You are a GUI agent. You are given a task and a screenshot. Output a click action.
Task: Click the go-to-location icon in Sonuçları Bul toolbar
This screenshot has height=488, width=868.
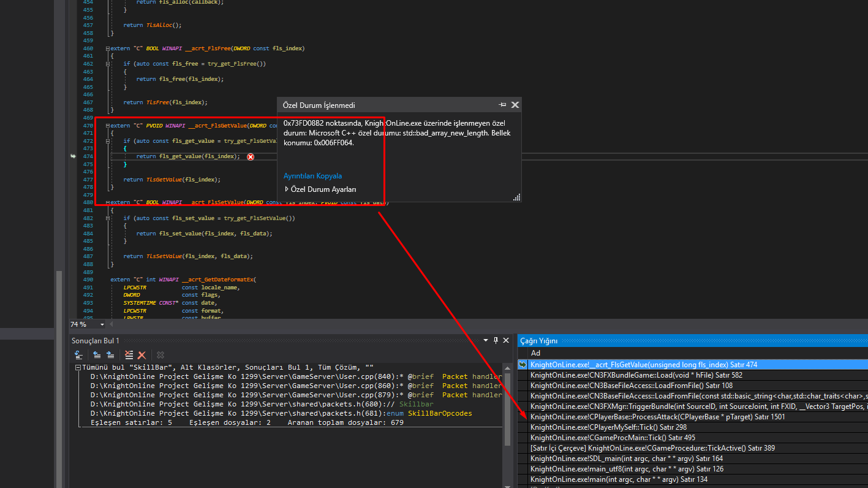coord(79,354)
